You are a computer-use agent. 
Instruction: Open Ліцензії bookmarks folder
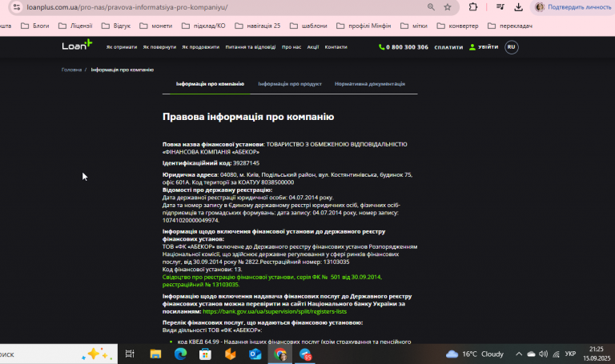[75, 26]
